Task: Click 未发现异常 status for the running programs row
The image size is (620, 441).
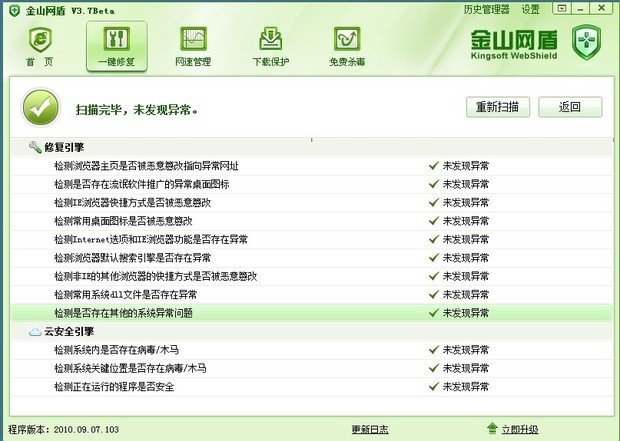Action: click(x=465, y=386)
